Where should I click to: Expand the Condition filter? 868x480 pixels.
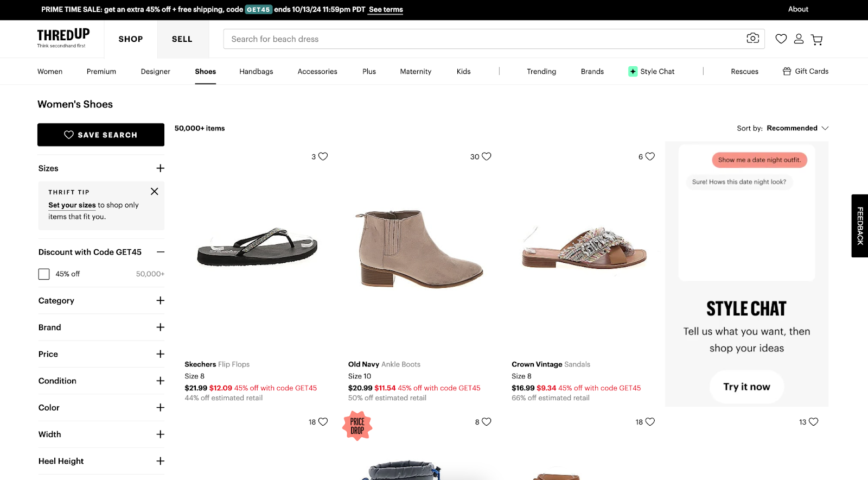coord(160,381)
